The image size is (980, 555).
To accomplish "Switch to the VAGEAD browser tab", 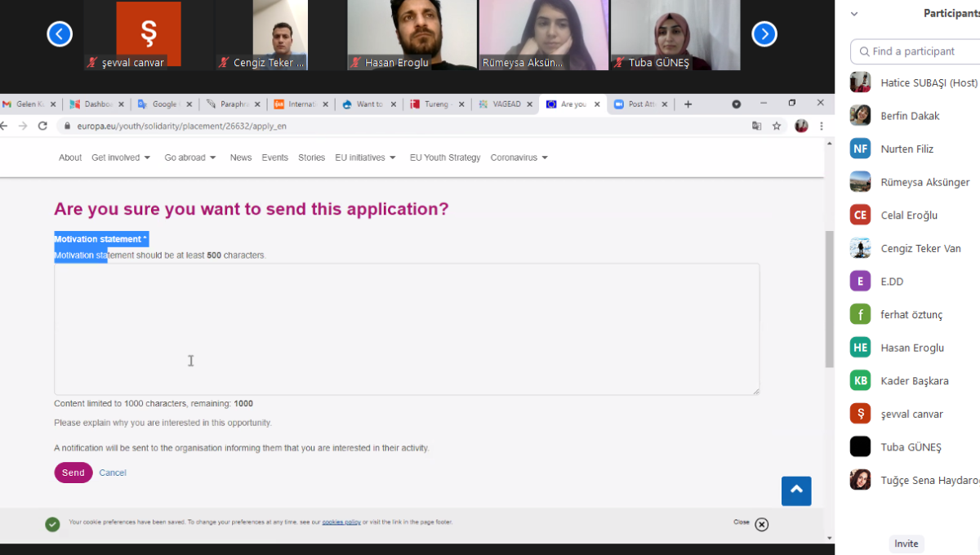I will coord(506,104).
